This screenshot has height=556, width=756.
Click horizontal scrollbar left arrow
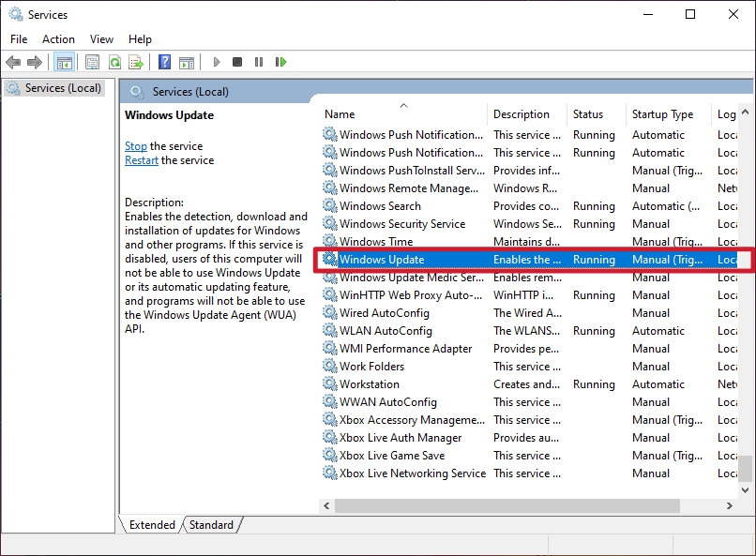click(327, 505)
